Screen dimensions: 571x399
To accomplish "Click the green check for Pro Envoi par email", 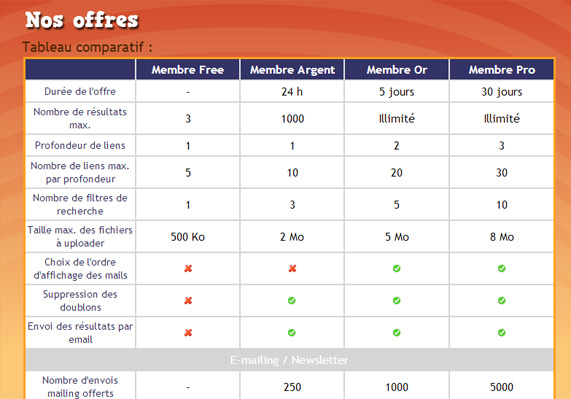I will pyautogui.click(x=501, y=332).
